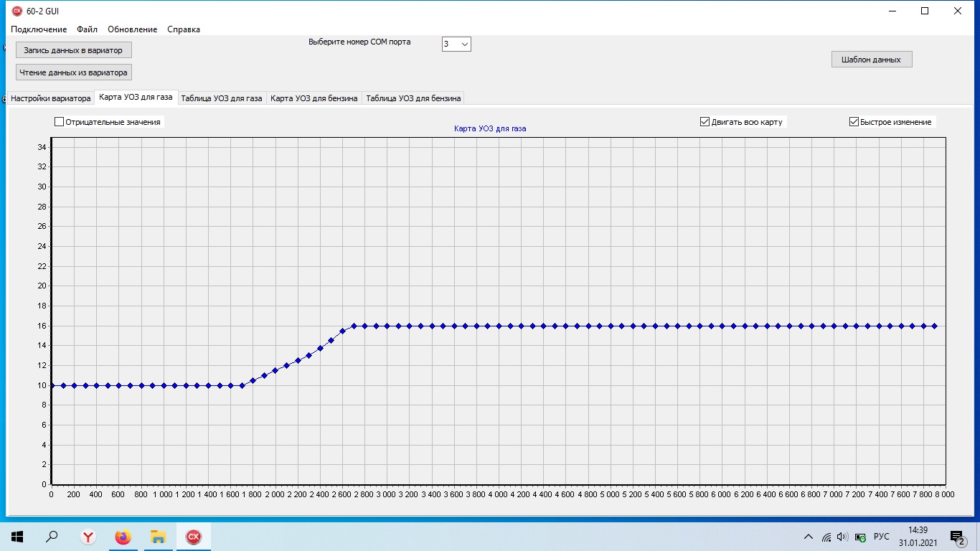Switch to Таблица УОЗ для газа tab
Image resolution: width=980 pixels, height=551 pixels.
pos(221,98)
